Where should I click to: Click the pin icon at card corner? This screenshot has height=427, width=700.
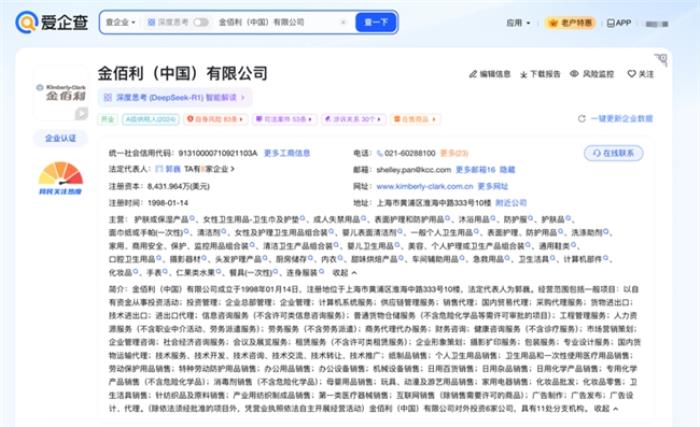click(661, 59)
